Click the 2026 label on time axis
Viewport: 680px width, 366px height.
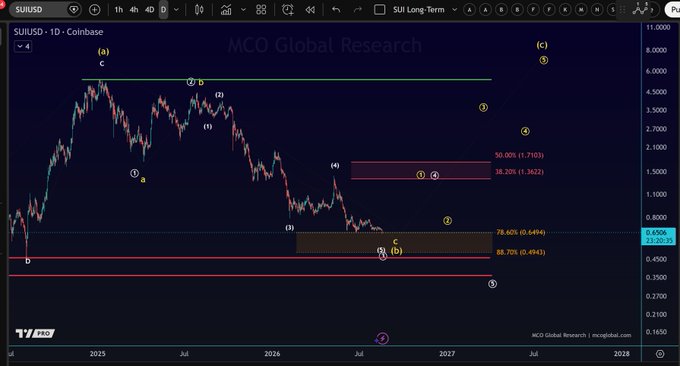tap(272, 354)
